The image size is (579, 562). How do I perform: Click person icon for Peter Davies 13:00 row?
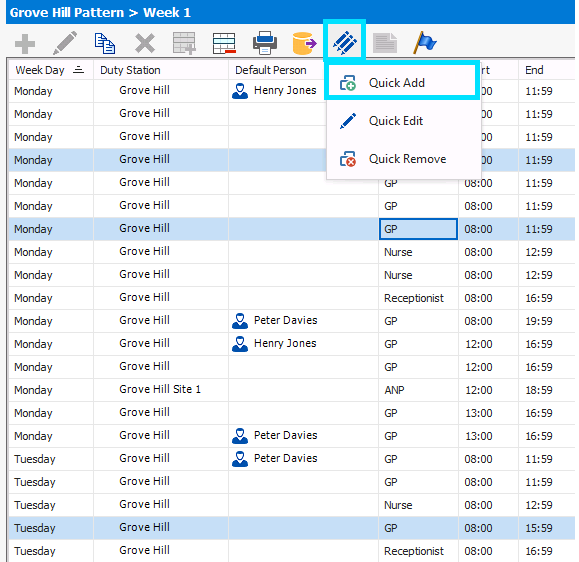click(x=240, y=436)
